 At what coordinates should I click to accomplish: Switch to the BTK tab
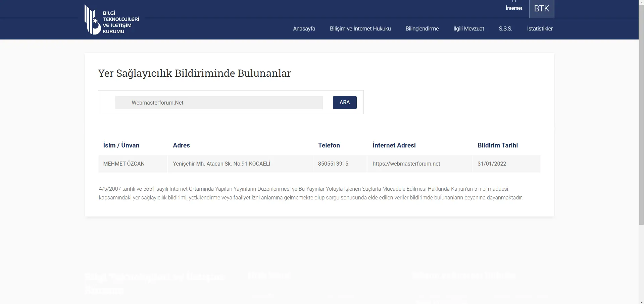click(542, 9)
